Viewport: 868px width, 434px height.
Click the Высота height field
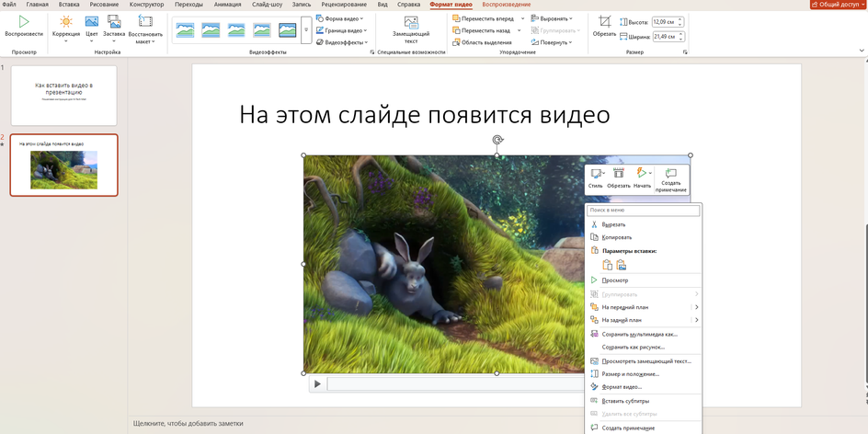pyautogui.click(x=664, y=22)
